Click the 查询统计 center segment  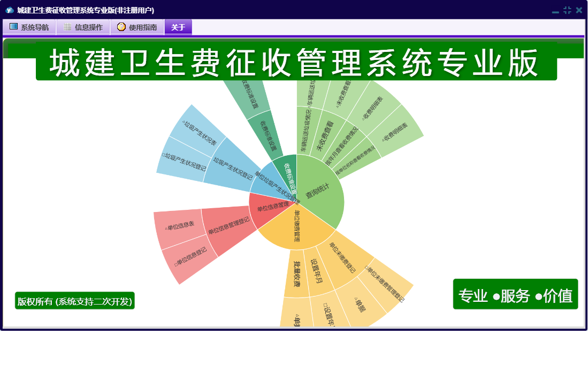(x=319, y=191)
